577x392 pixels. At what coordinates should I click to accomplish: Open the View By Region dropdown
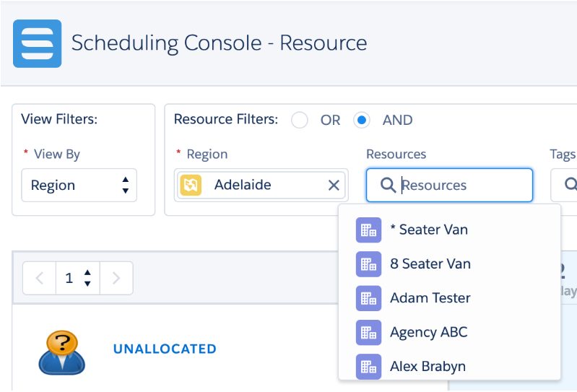[79, 186]
